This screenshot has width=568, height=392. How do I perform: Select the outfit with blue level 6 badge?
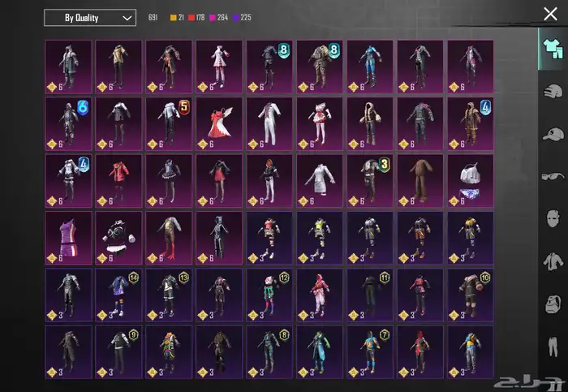[68, 123]
